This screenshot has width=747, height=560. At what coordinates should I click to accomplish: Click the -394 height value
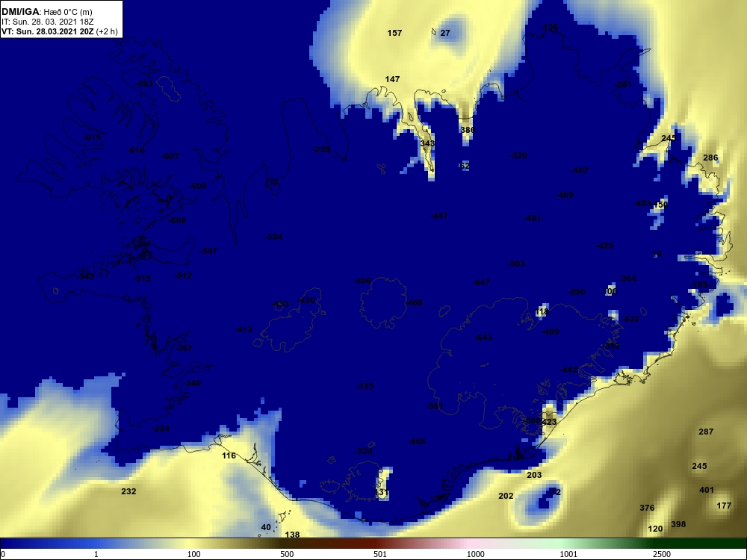(x=273, y=237)
